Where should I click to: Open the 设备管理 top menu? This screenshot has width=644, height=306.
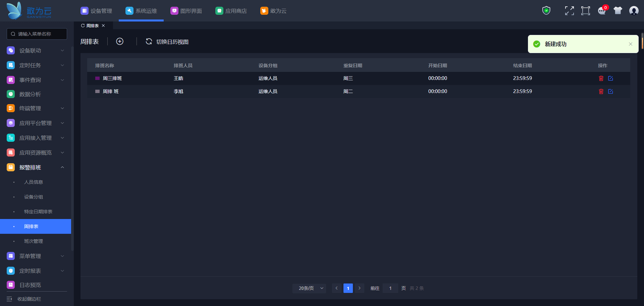tap(96, 11)
